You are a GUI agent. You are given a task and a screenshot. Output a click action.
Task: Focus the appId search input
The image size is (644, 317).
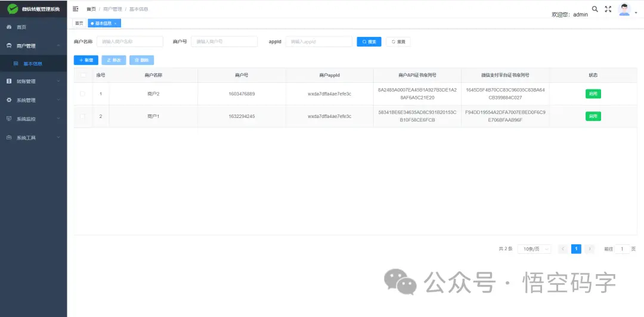[x=318, y=42]
